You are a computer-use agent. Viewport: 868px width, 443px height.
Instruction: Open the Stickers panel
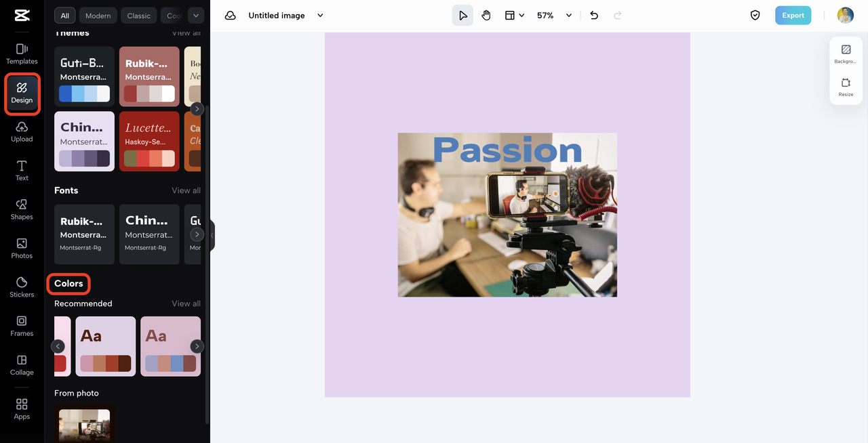[x=22, y=287]
